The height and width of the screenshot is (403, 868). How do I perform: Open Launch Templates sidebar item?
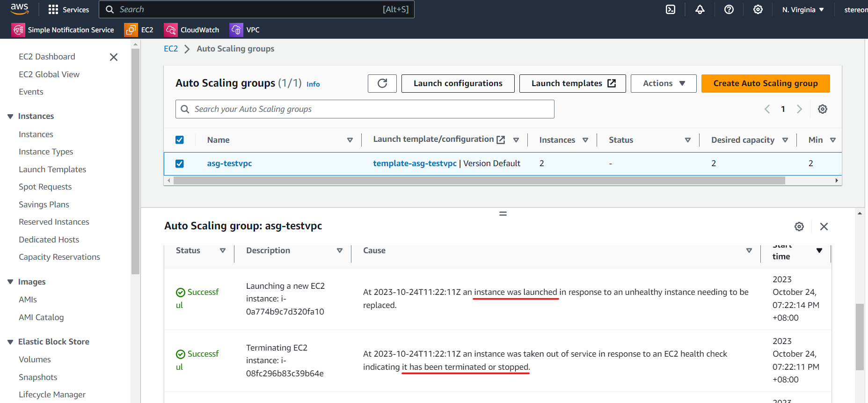point(52,169)
